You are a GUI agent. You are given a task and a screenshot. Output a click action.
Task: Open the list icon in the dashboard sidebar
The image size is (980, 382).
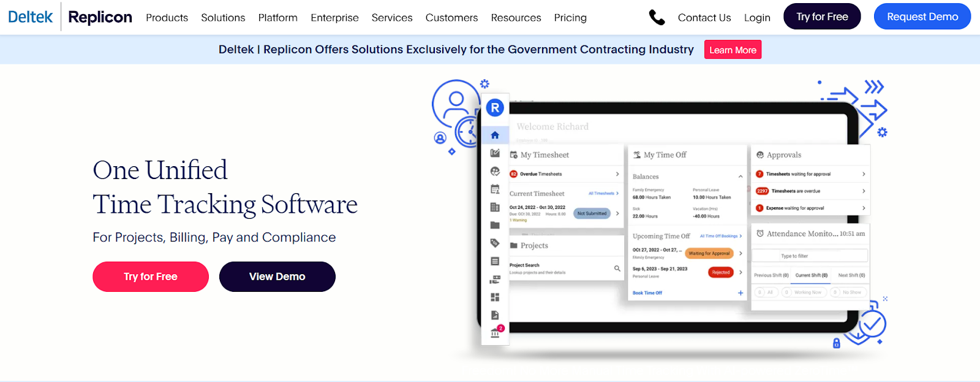[495, 261]
